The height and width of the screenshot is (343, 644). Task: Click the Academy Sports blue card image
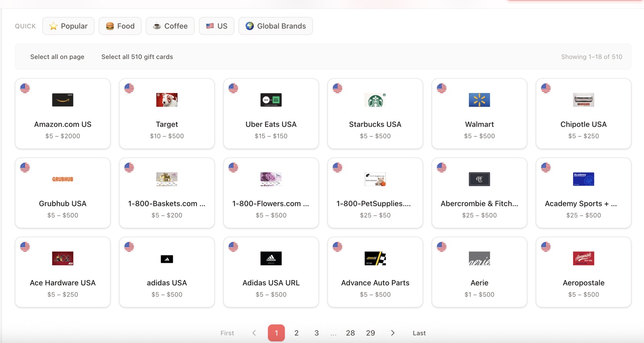pos(584,179)
